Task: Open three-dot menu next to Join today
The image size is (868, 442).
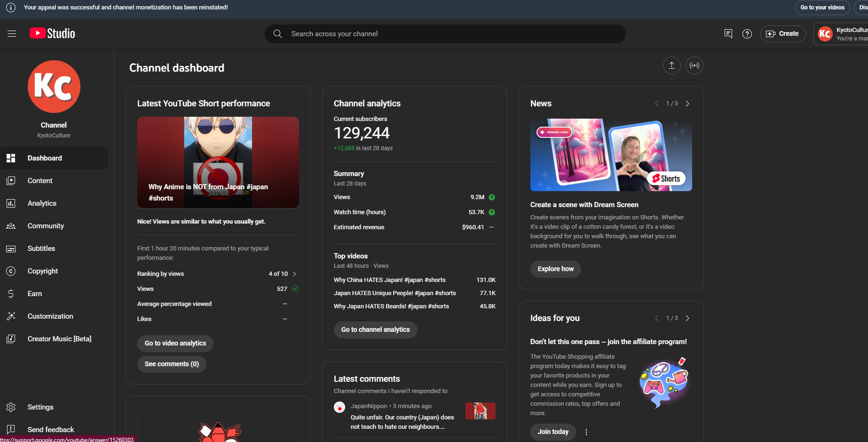Action: (x=586, y=432)
